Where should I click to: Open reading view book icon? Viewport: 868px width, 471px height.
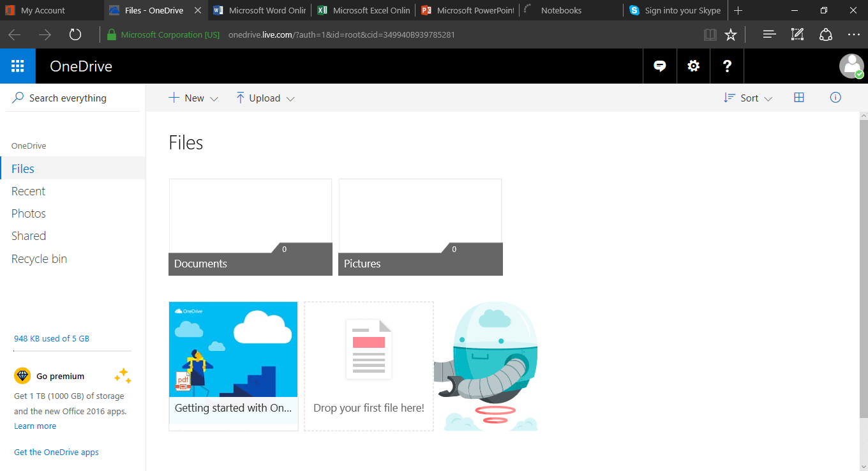tap(710, 34)
